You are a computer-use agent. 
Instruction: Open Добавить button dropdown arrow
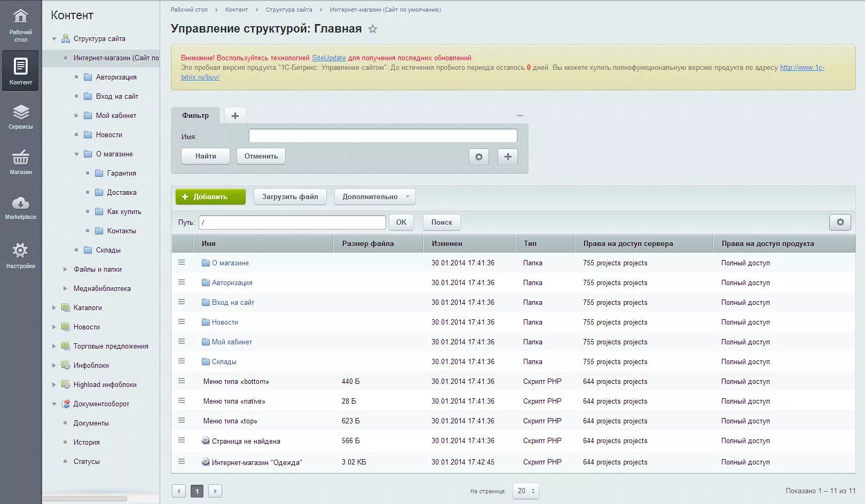[x=238, y=196]
